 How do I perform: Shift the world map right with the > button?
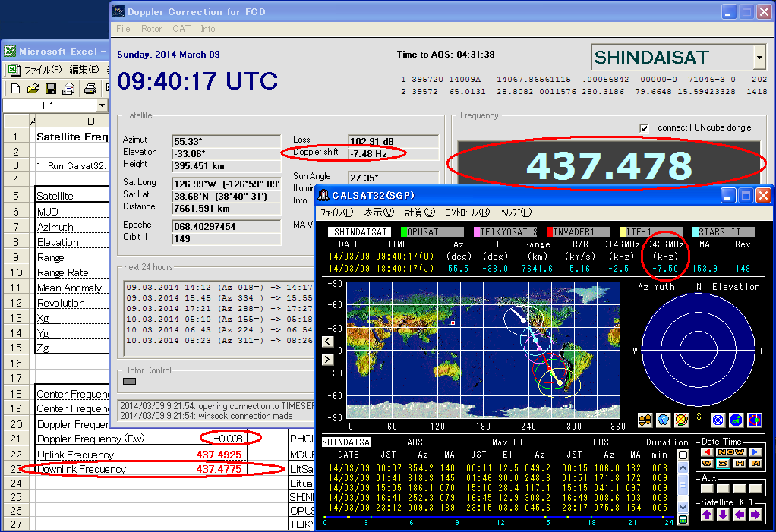coord(327,360)
